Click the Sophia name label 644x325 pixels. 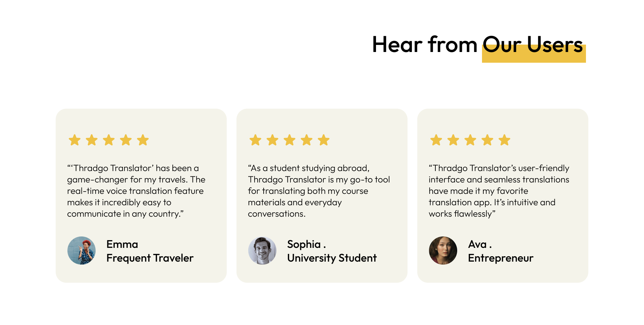pos(307,245)
